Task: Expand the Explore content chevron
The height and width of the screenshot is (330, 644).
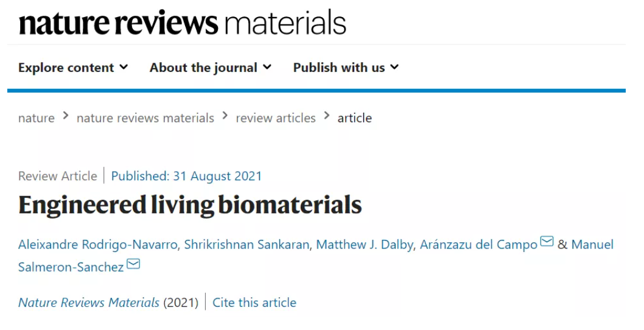Action: [x=124, y=67]
